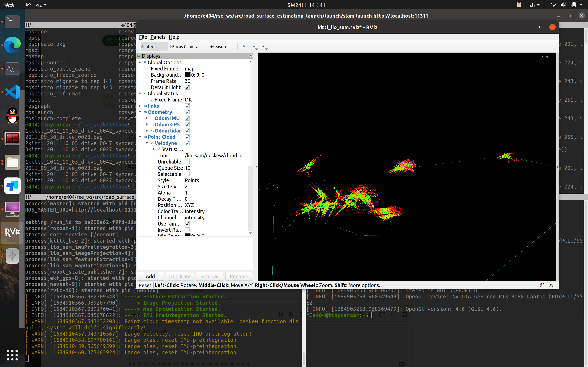This screenshot has width=588, height=367.
Task: Expand the Velodyne Status entry
Action: 153,149
